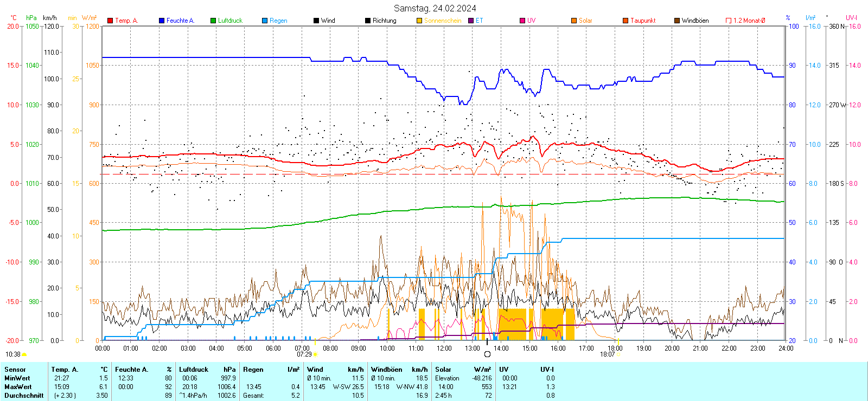Click the blue Feuchte A. legend square

click(x=162, y=21)
